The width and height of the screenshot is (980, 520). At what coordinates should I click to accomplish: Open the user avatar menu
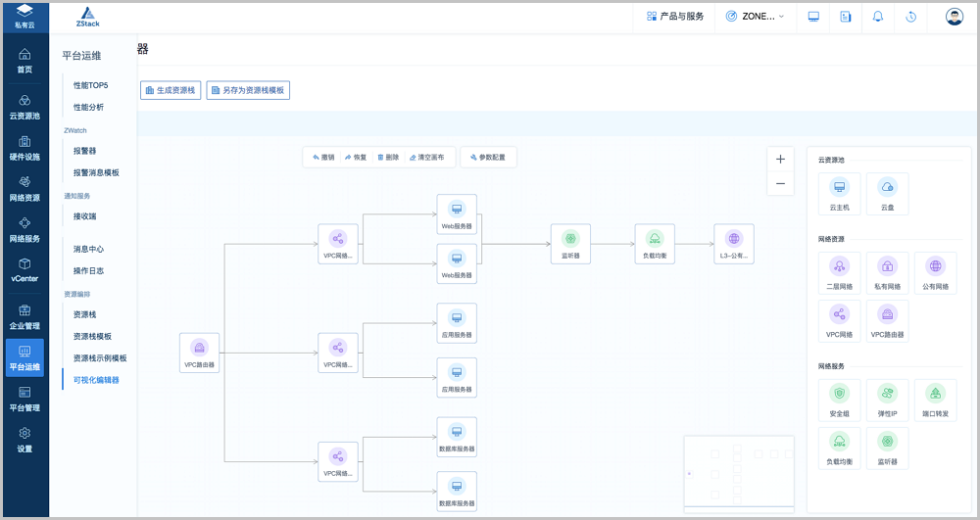pyautogui.click(x=954, y=17)
